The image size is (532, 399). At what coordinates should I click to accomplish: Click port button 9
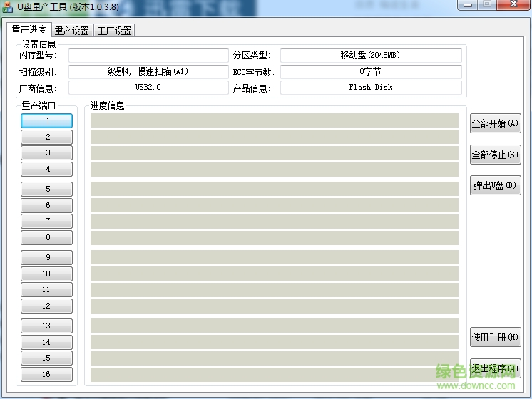[47, 258]
